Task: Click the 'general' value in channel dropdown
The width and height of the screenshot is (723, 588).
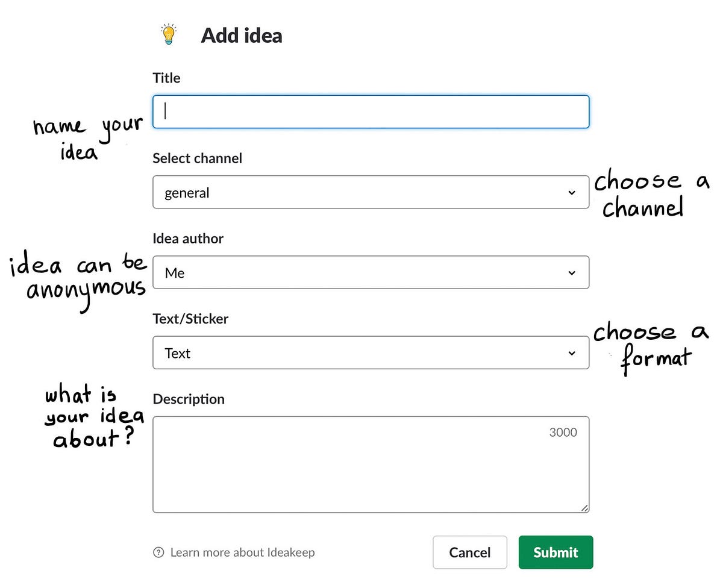Action: [187, 193]
